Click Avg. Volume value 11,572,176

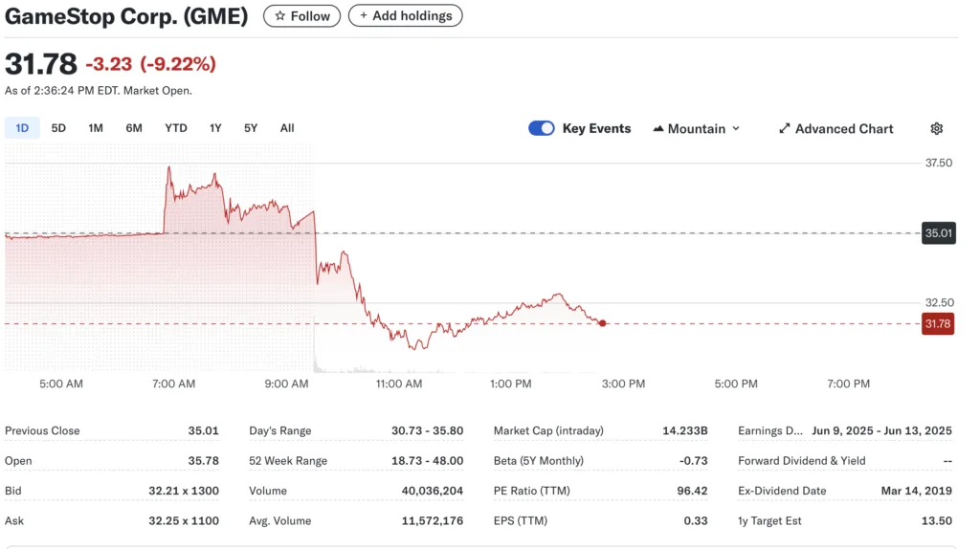433,521
